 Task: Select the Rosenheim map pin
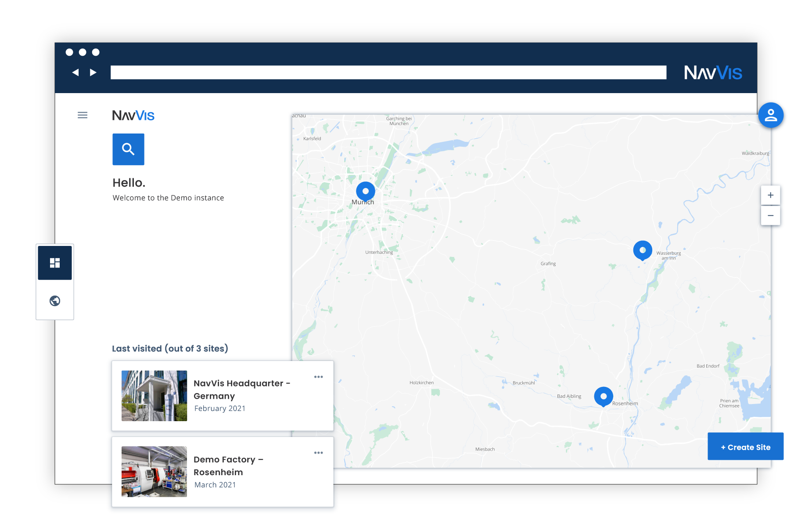tap(604, 396)
